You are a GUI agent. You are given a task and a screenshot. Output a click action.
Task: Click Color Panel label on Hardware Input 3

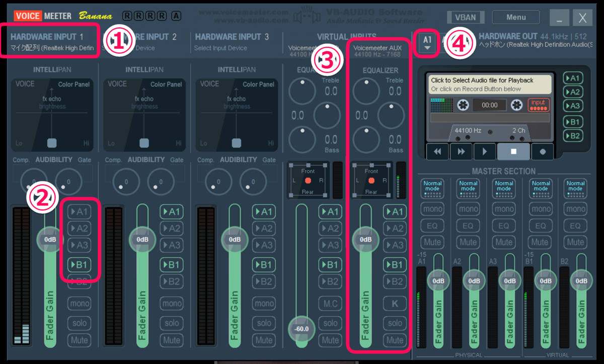pos(258,84)
